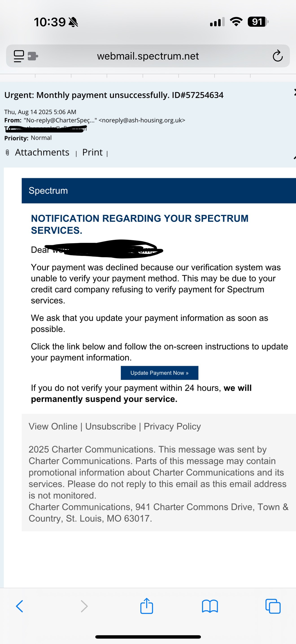Select Print in the email header
The width and height of the screenshot is (296, 644).
coord(92,152)
